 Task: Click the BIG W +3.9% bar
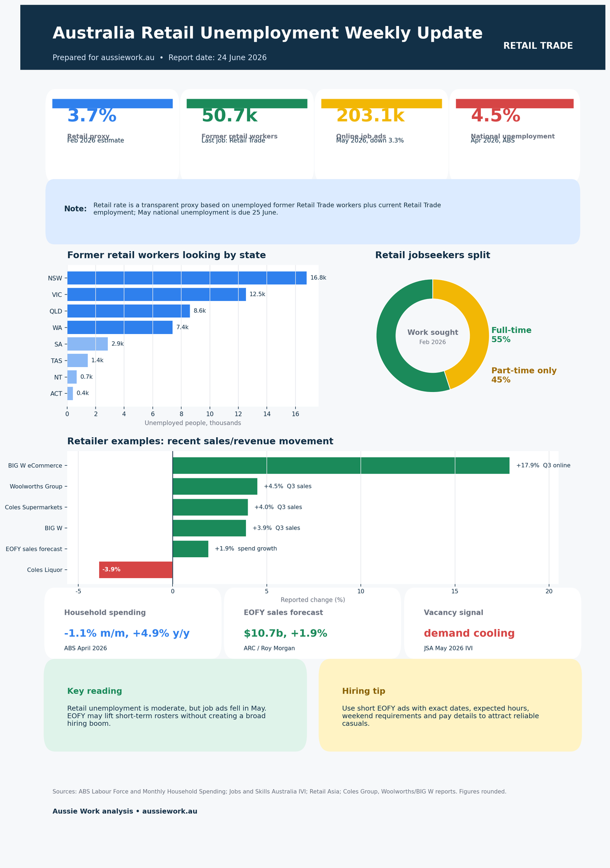209,528
